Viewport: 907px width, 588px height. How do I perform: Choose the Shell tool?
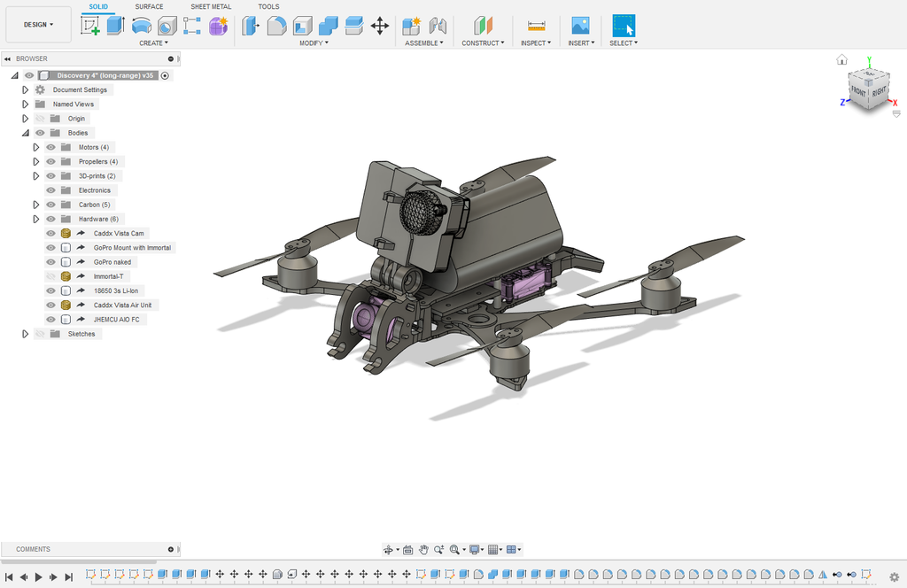[x=303, y=26]
